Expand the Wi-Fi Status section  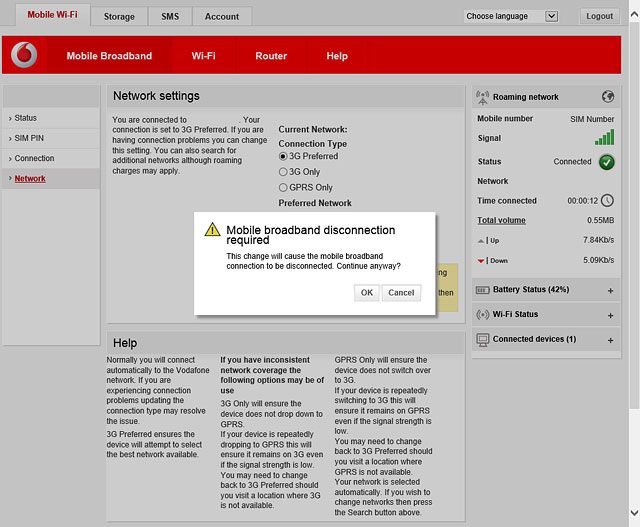point(610,316)
